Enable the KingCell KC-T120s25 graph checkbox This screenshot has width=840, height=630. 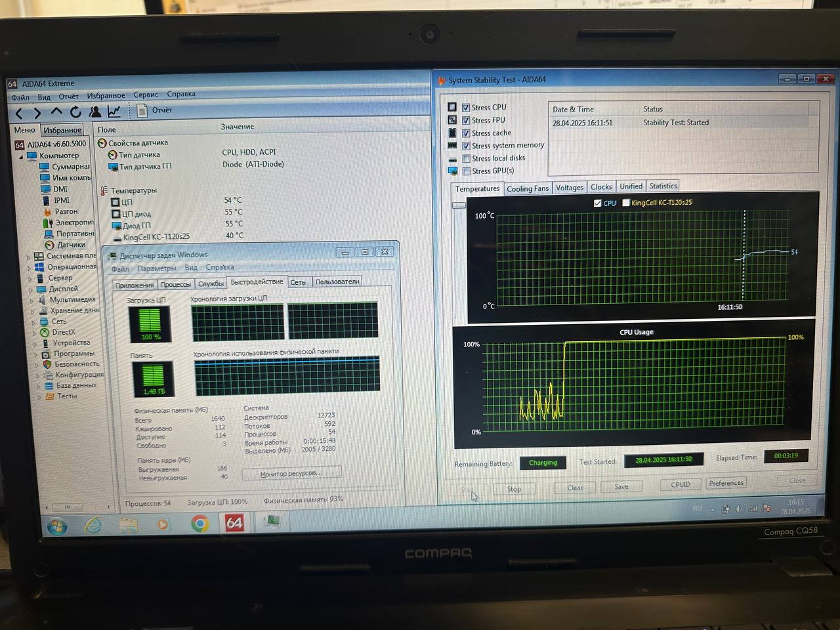point(626,203)
